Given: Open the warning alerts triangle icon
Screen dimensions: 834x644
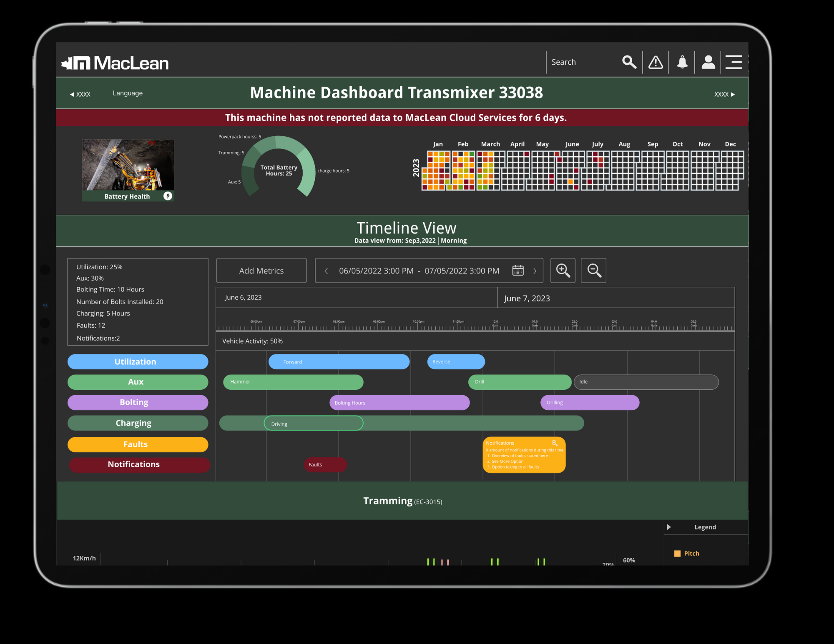Looking at the screenshot, I should (656, 62).
